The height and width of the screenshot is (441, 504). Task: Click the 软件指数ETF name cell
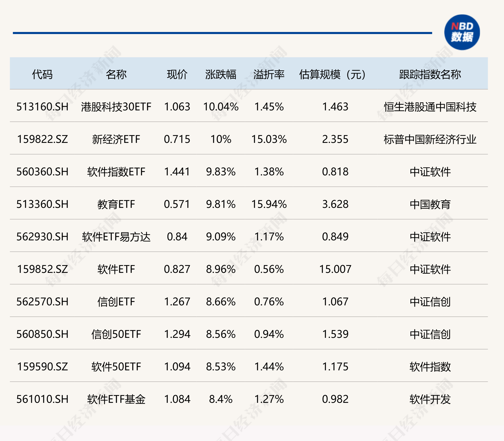[116, 172]
